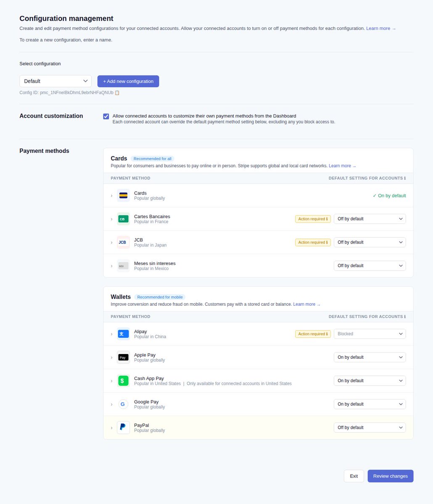Click the Popular in Mexico text
The image size is (433, 504).
pyautogui.click(x=151, y=269)
